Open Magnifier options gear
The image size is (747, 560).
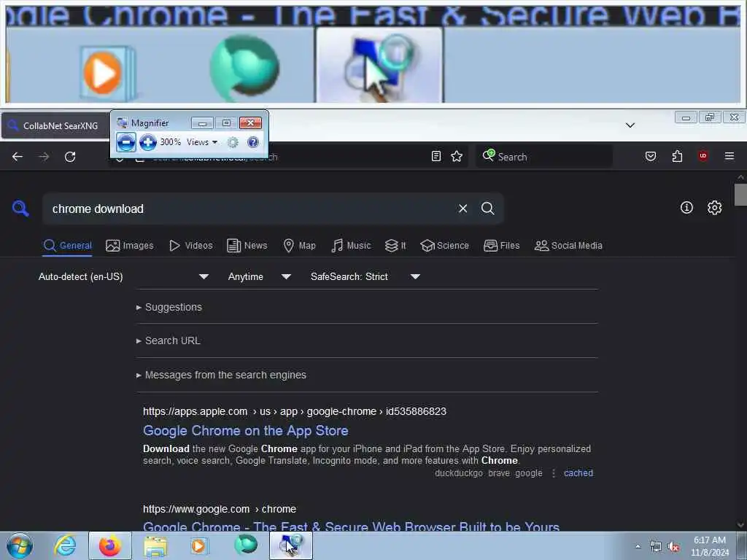coord(233,142)
